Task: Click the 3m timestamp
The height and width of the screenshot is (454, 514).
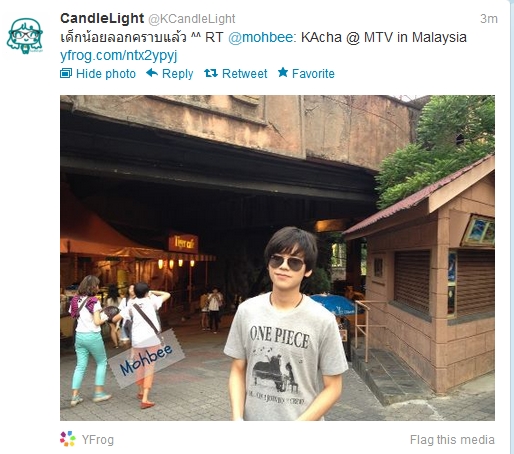Action: tap(489, 19)
